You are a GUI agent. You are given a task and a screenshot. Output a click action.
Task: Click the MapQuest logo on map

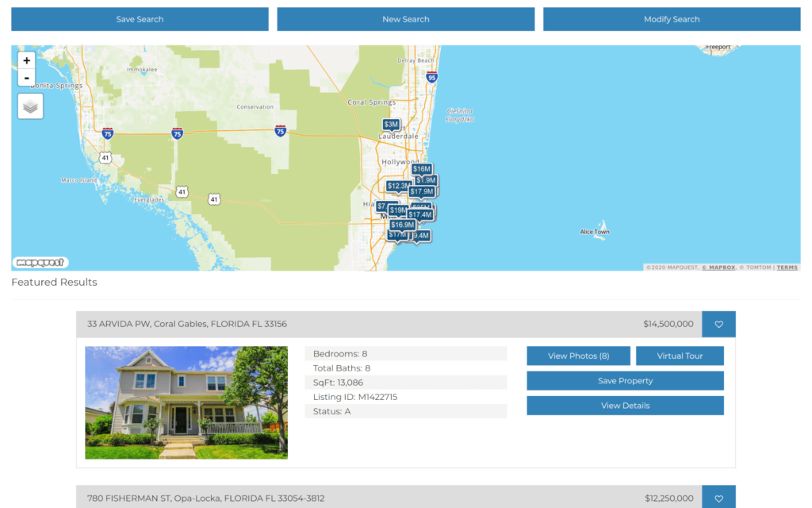click(40, 262)
